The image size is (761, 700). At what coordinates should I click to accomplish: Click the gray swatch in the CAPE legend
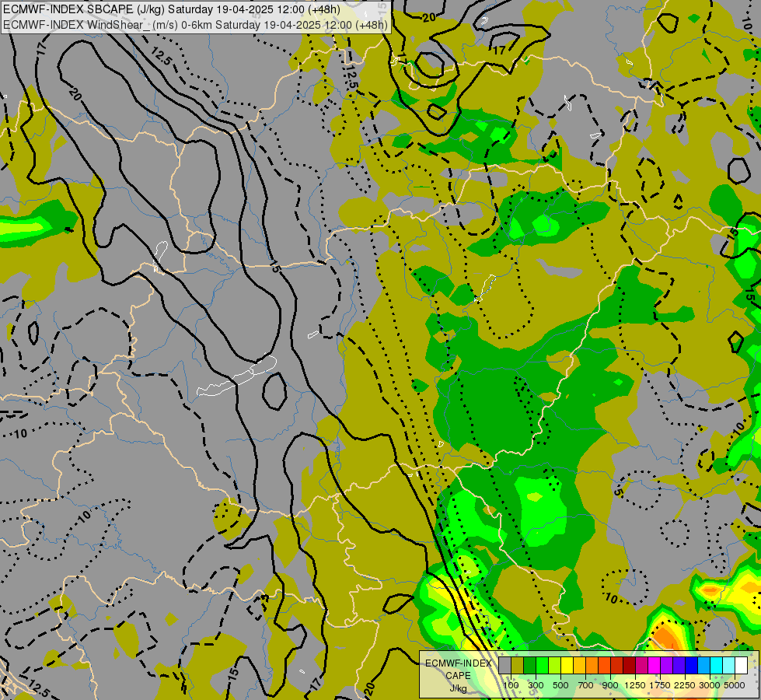coord(504,665)
